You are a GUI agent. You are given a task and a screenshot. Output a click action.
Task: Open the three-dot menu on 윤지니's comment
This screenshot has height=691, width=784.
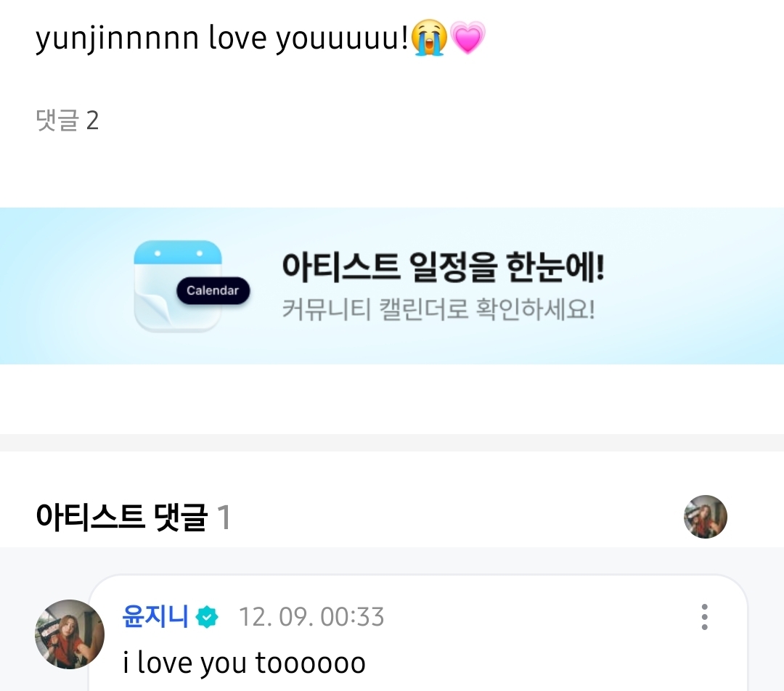click(x=704, y=617)
